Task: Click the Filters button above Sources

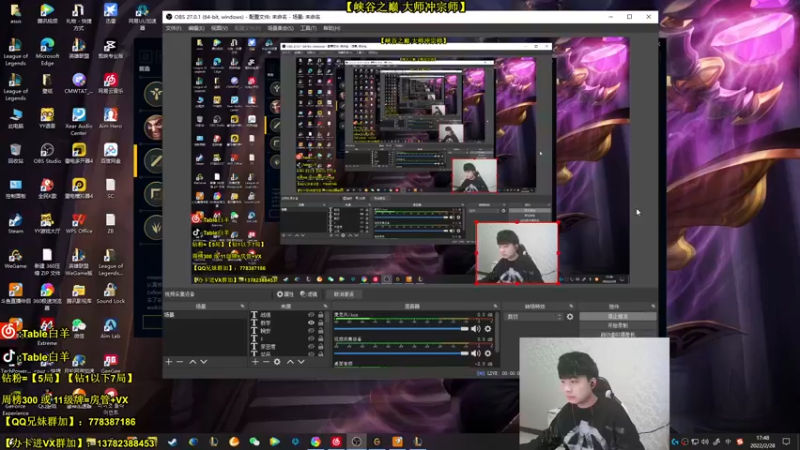Action: tap(309, 294)
